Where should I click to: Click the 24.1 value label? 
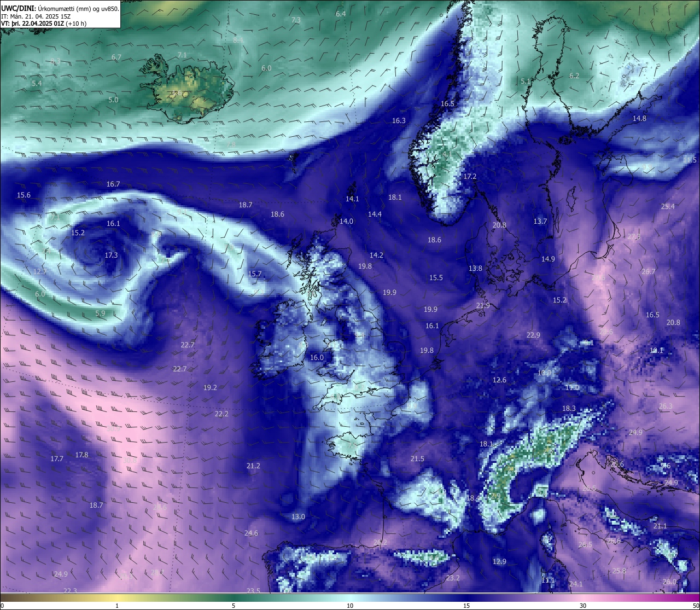coord(576,584)
